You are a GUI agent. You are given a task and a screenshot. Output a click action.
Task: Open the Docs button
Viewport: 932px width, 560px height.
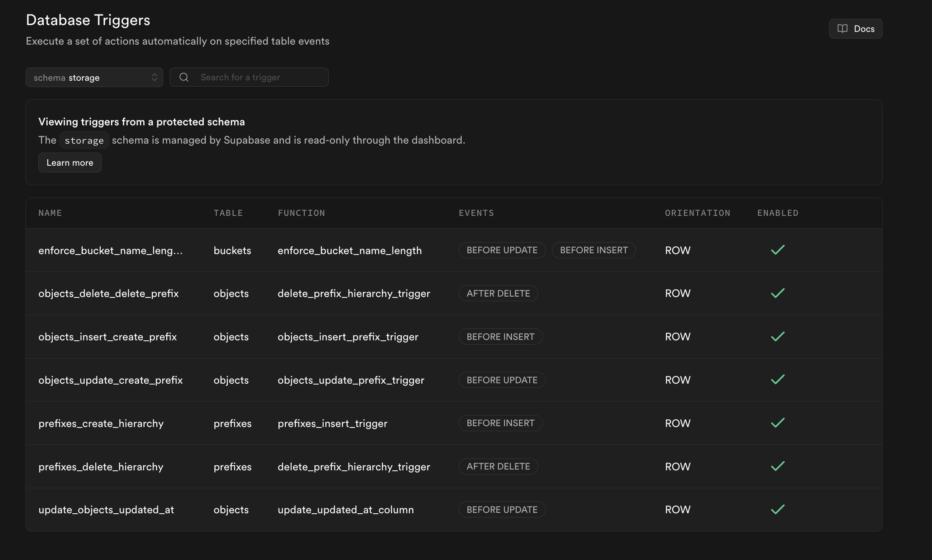click(x=855, y=28)
